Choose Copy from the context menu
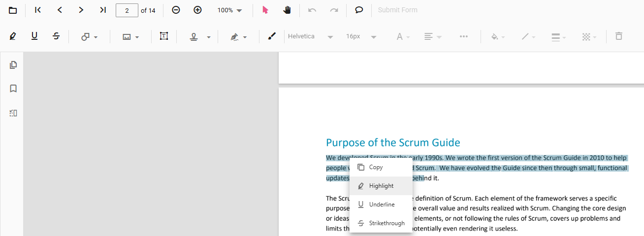The width and height of the screenshot is (644, 236). pos(376,167)
